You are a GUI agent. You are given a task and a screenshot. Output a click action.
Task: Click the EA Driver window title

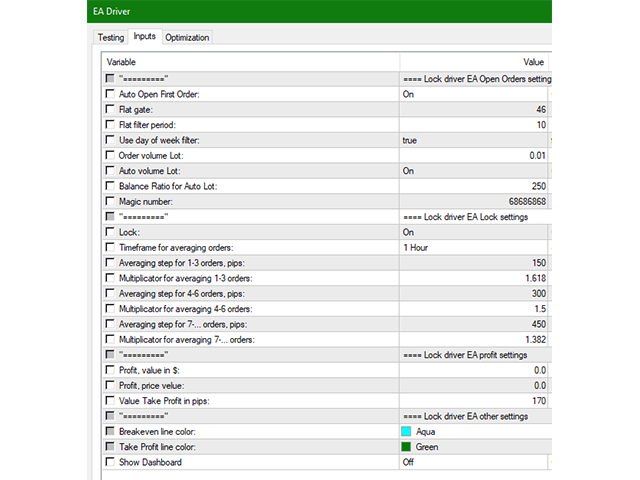click(111, 11)
